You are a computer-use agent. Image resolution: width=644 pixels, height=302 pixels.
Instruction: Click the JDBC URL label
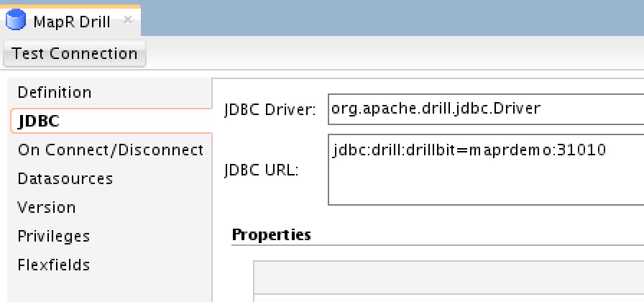coord(262,170)
